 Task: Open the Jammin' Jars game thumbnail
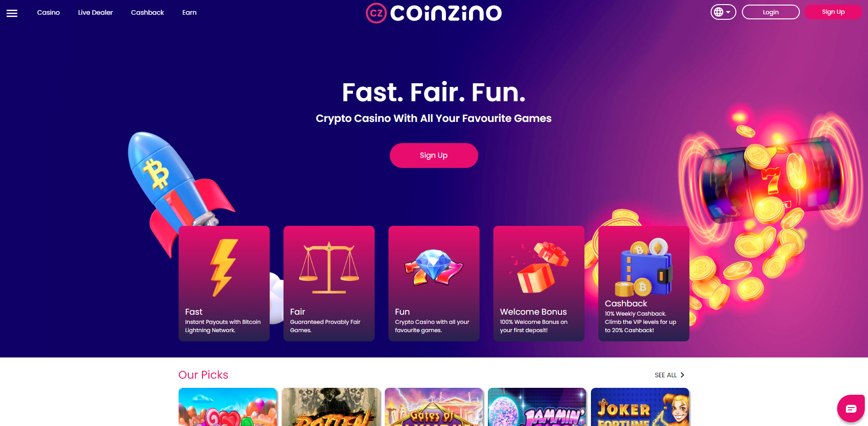click(537, 407)
